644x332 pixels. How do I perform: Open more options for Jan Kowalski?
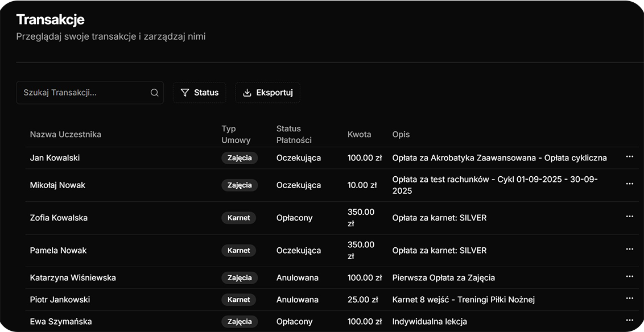pos(629,157)
